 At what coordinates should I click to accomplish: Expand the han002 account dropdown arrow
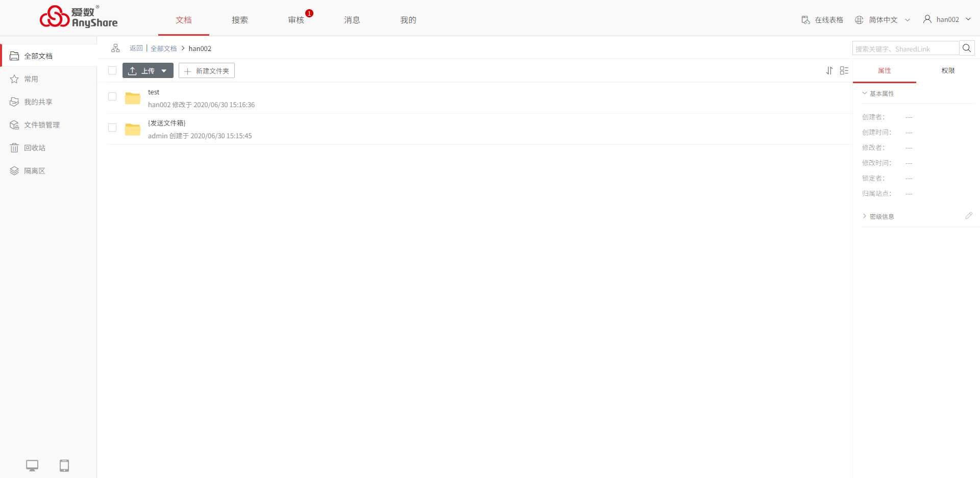point(968,19)
